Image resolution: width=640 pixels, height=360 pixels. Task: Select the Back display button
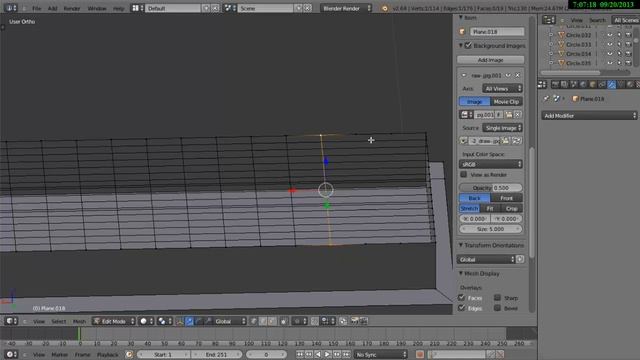(x=475, y=198)
